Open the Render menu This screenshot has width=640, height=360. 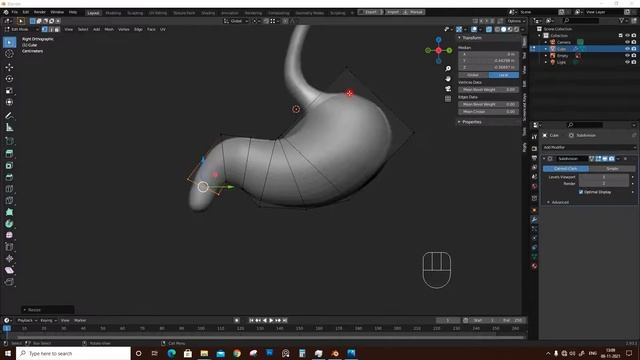pyautogui.click(x=40, y=12)
